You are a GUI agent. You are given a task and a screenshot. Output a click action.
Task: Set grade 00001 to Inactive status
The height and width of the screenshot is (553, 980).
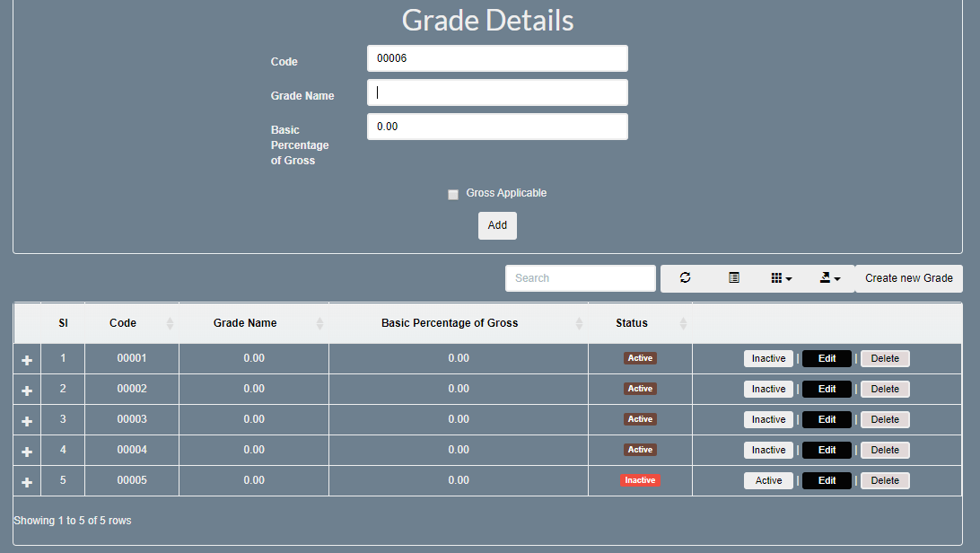tap(768, 358)
